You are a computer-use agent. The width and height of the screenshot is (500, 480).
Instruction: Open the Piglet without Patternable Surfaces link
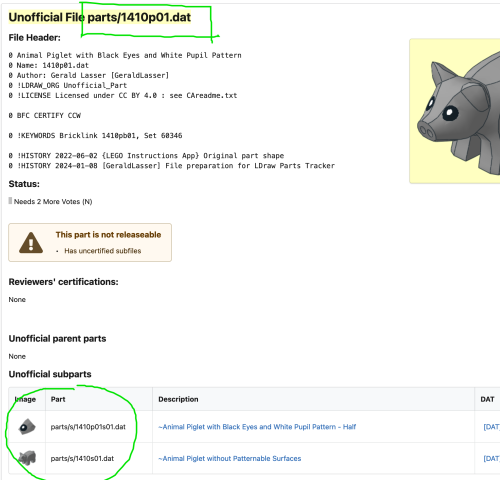point(230,458)
